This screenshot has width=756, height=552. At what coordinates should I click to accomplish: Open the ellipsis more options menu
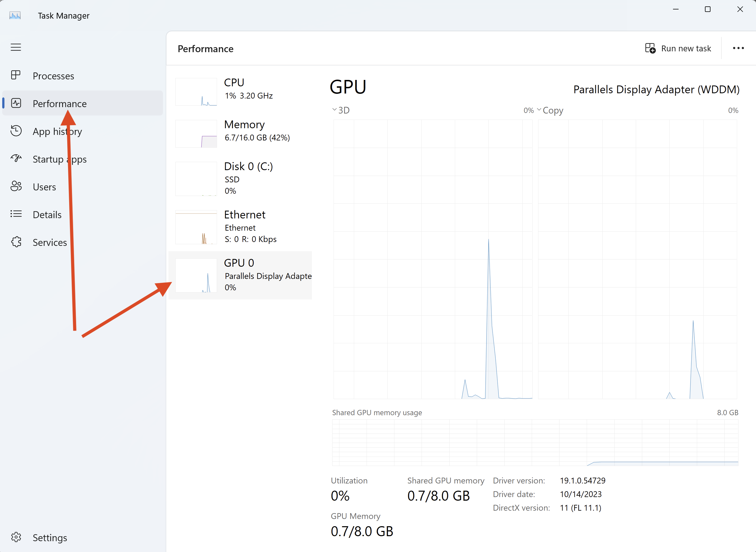click(738, 48)
